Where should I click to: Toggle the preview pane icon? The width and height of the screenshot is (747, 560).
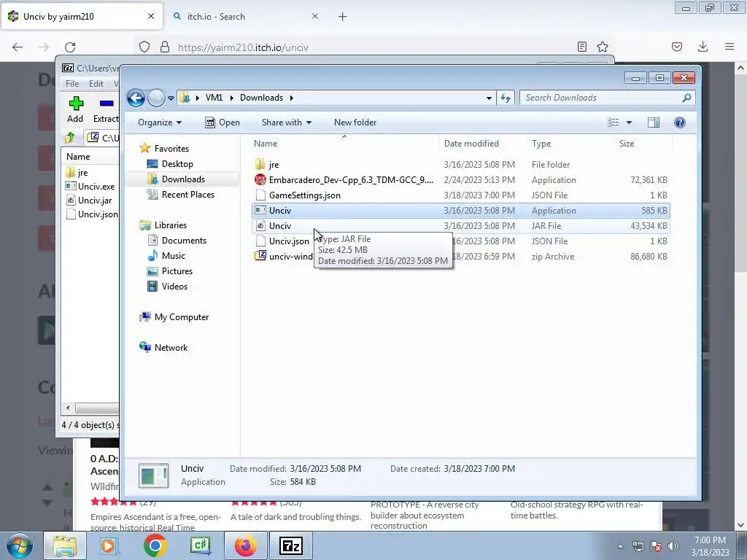tap(653, 122)
